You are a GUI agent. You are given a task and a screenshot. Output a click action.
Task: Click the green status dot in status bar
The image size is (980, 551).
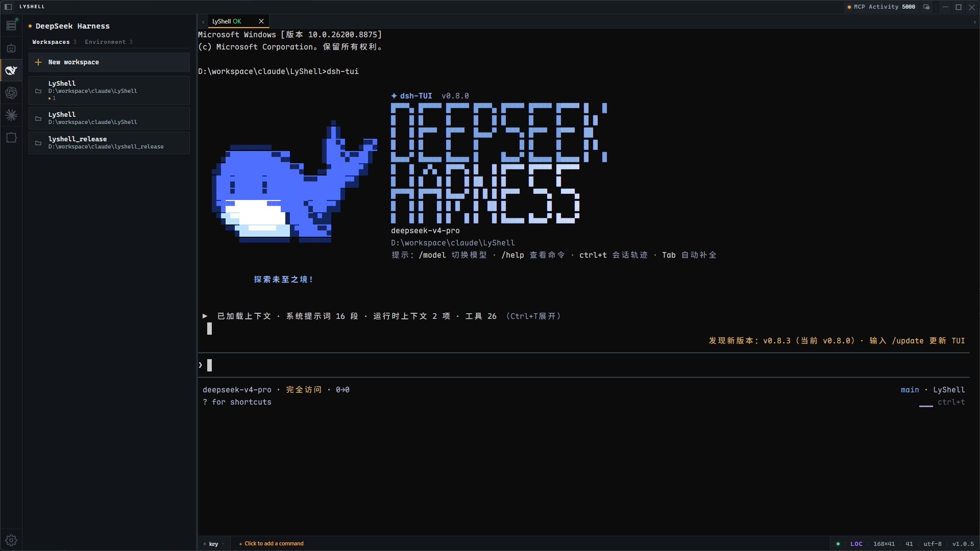point(838,544)
